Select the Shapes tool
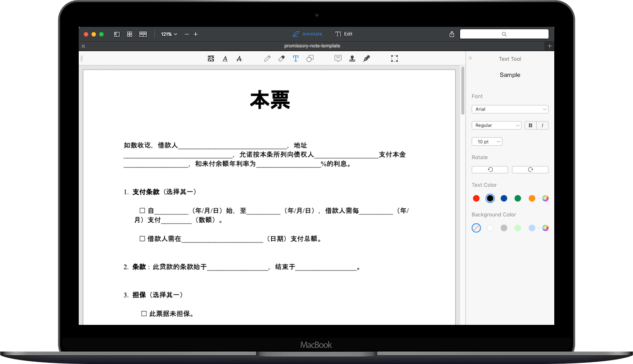The width and height of the screenshot is (633, 364). coord(310,58)
